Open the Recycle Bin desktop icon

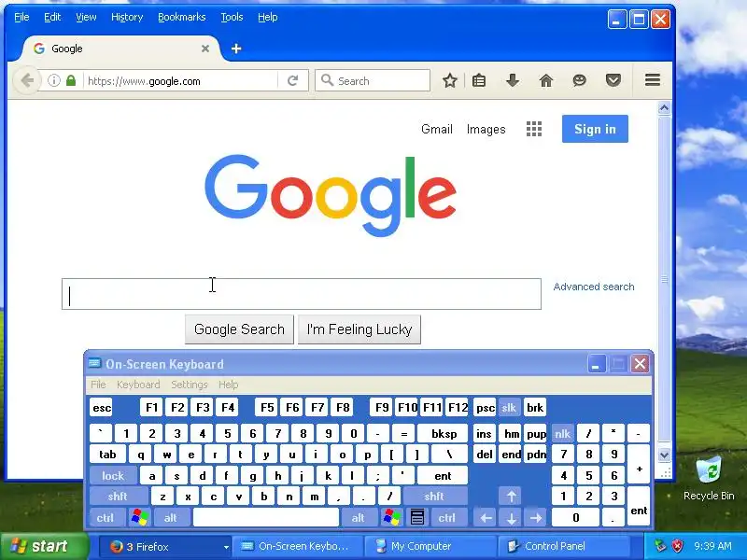pyautogui.click(x=709, y=478)
